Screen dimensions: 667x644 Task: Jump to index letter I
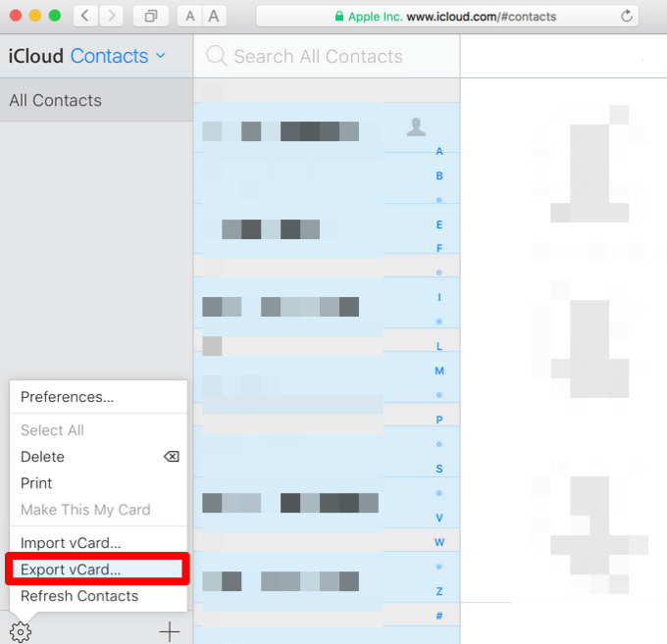439,297
